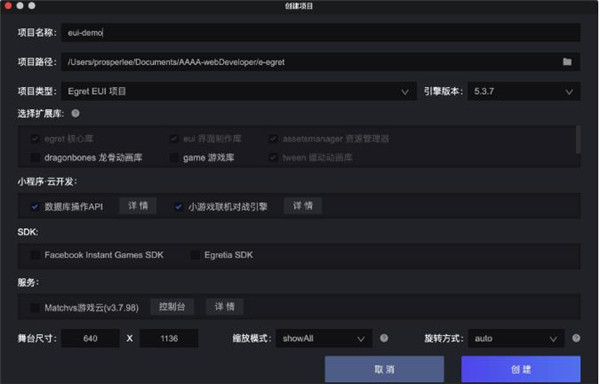Image resolution: width=600 pixels, height=384 pixels.
Task: Enable the game 游戏库 checkbox
Action: click(x=174, y=157)
